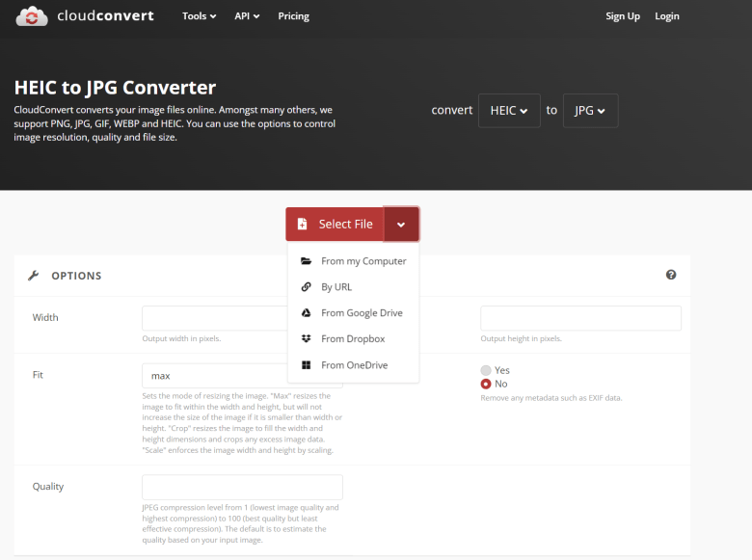The height and width of the screenshot is (560, 752).
Task: Open the Tools dropdown in header
Action: click(199, 16)
